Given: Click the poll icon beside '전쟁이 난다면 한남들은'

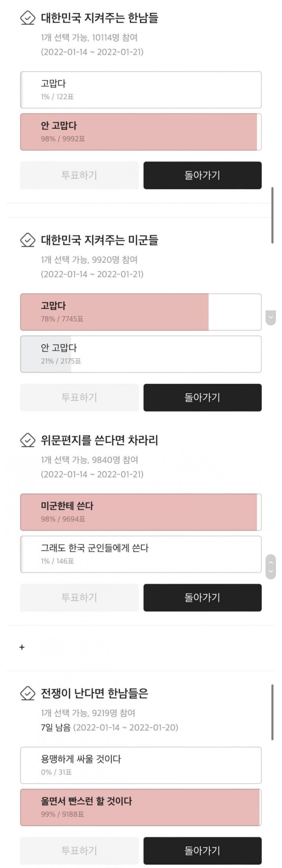Looking at the screenshot, I should [28, 693].
